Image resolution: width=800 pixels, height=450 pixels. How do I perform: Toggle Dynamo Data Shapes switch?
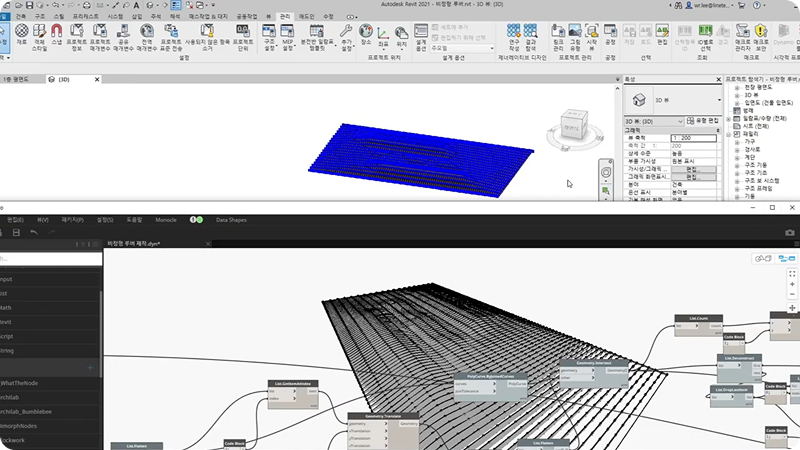coord(197,219)
